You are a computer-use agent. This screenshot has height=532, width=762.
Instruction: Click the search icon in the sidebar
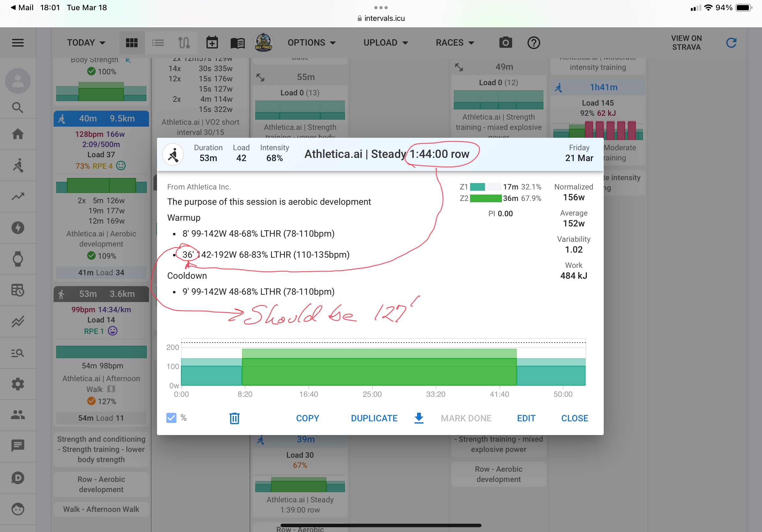(x=18, y=107)
